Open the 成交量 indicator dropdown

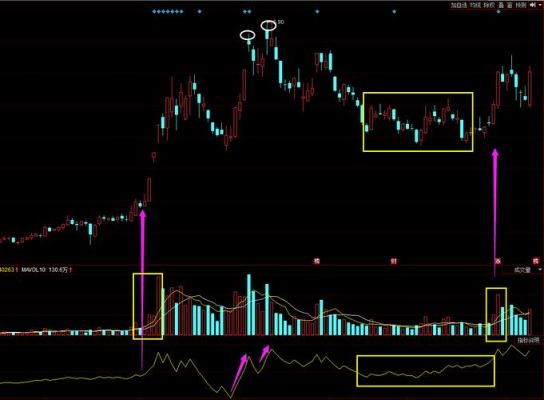pyautogui.click(x=522, y=270)
